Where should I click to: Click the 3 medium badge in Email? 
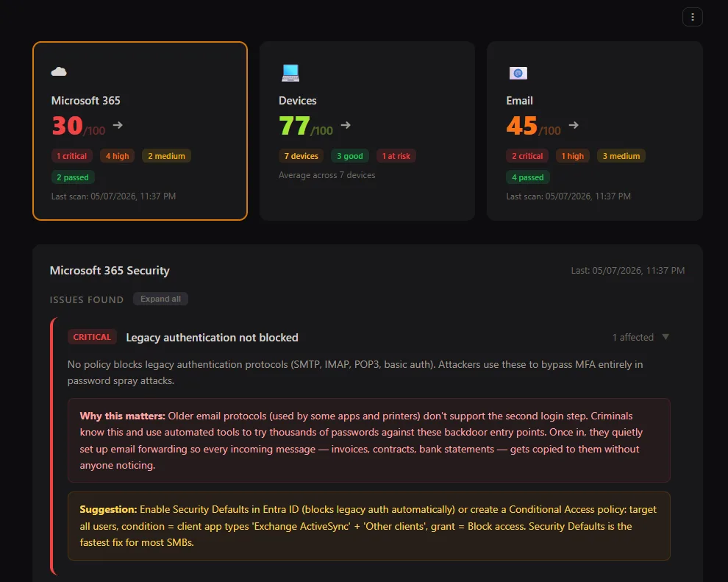coord(621,156)
